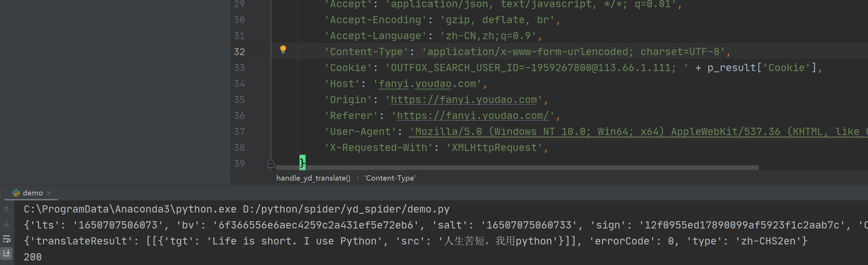The image size is (868, 265).
Task: Click Python icon on demo tab
Action: click(x=16, y=193)
